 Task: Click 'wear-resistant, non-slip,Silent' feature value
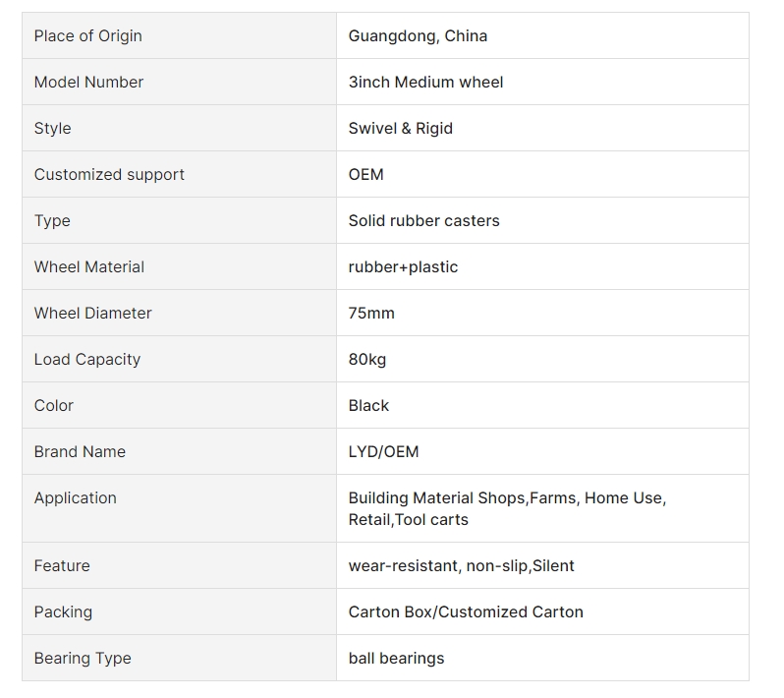(461, 566)
